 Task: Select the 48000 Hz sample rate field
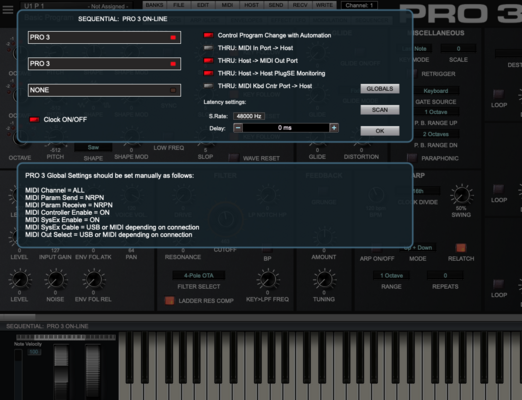(249, 116)
